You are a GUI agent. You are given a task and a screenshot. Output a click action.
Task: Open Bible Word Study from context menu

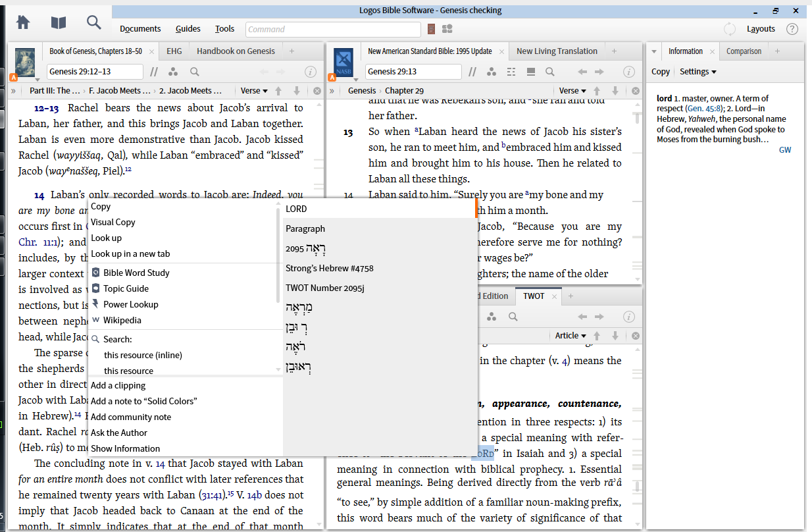136,273
